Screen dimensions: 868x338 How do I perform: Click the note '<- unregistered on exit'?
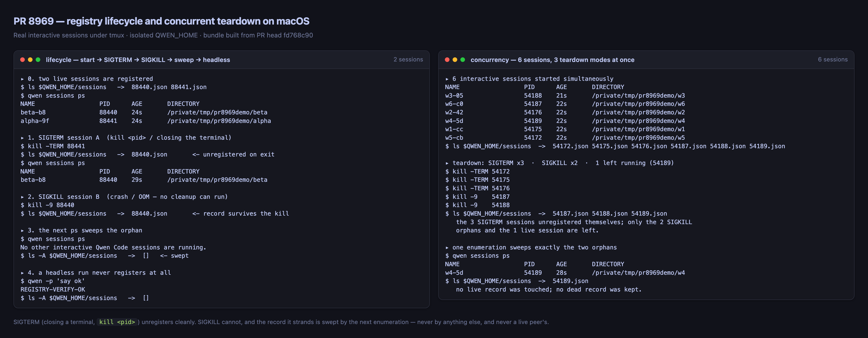click(x=233, y=154)
